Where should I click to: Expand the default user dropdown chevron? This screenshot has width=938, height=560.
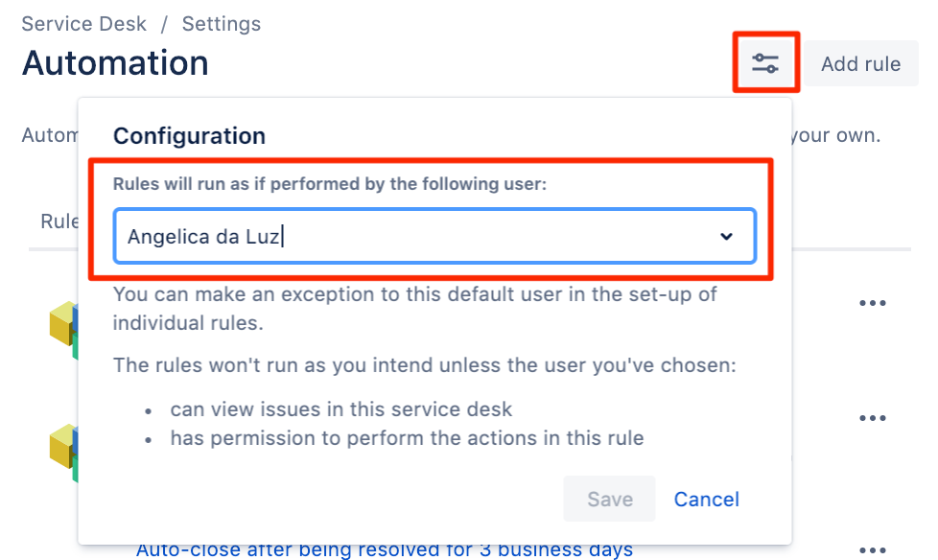coord(726,236)
